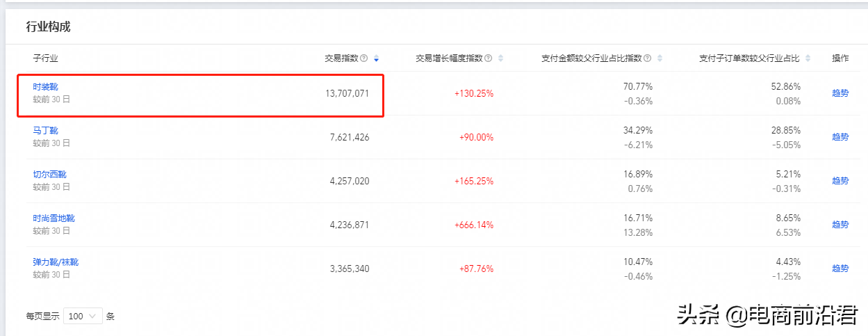Select payment share 70.77%
868x336 pixels.
point(638,87)
